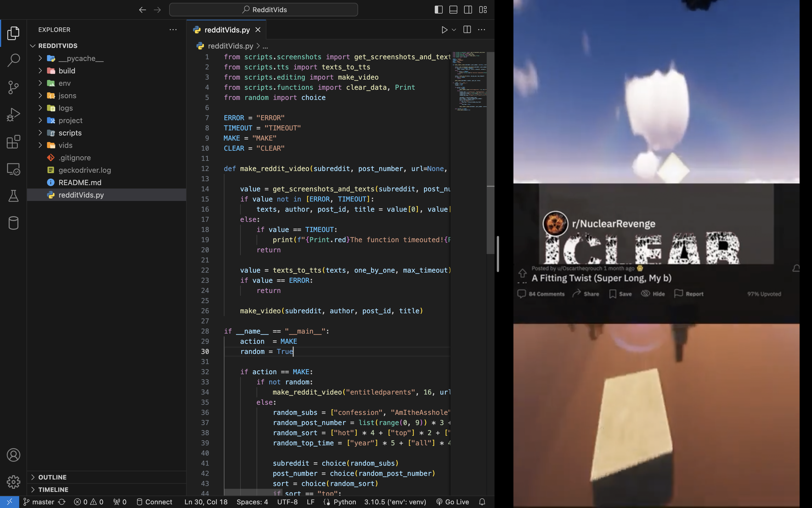Screen dimensions: 812x508
Task: Click Ln 30, Col 18 to go to line
Action: tap(206, 502)
